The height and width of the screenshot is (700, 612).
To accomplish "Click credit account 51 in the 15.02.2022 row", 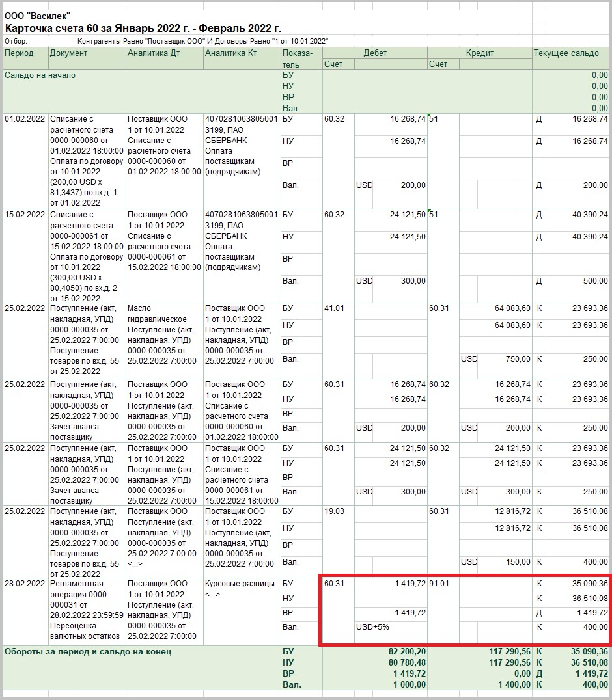I will tap(434, 215).
